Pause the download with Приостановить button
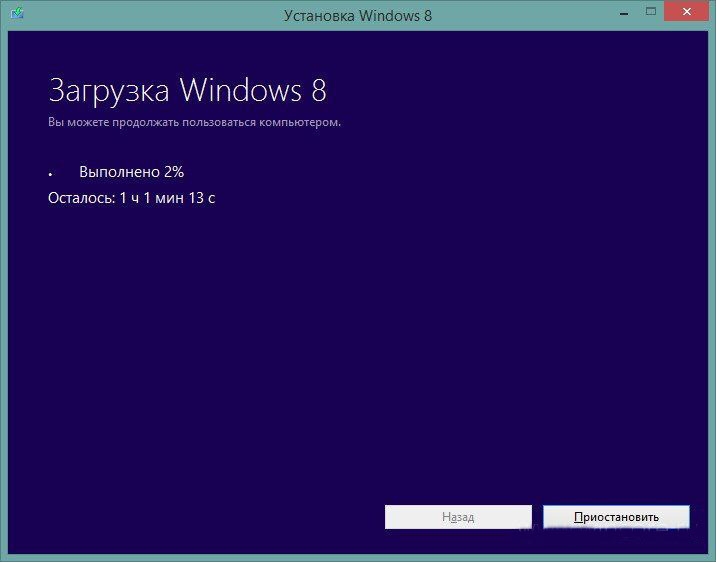This screenshot has height=562, width=716. pyautogui.click(x=616, y=517)
